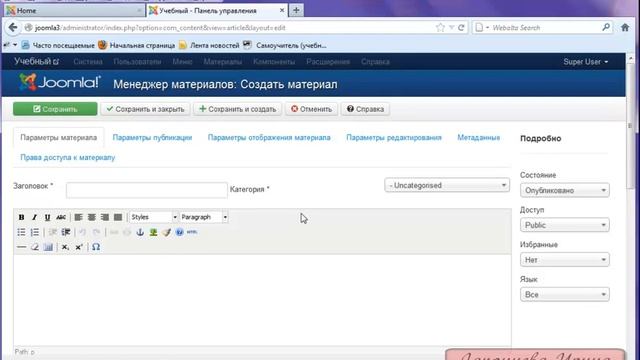Screen dimensions: 640x360
Task: Click into the Заголовок title field
Action: 147,190
